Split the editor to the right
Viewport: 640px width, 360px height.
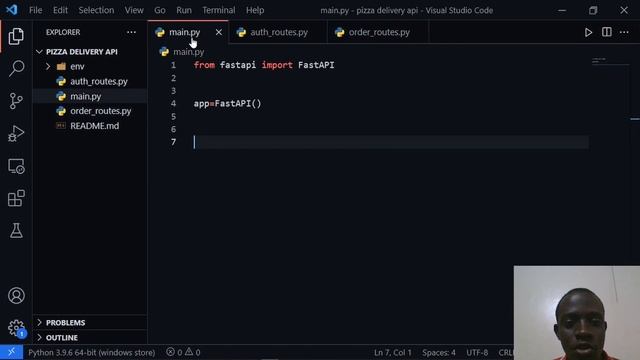[607, 32]
